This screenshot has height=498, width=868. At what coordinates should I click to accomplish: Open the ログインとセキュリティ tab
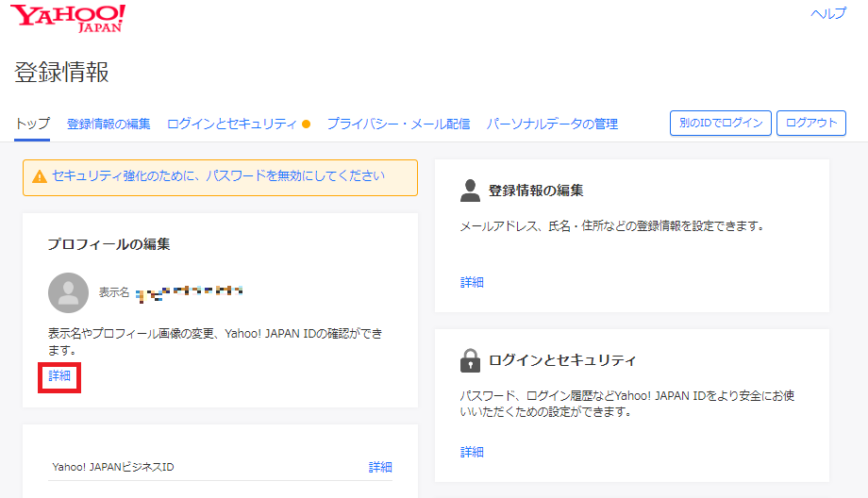click(x=232, y=124)
